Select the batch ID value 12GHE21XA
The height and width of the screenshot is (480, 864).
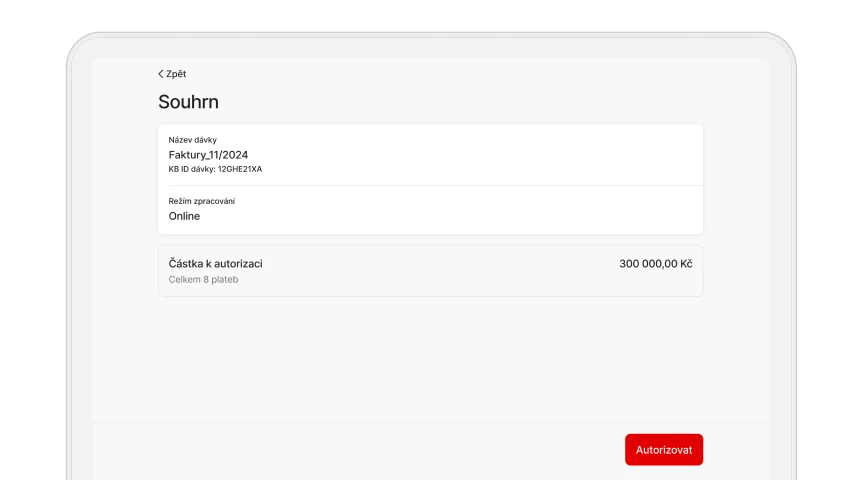coord(240,170)
